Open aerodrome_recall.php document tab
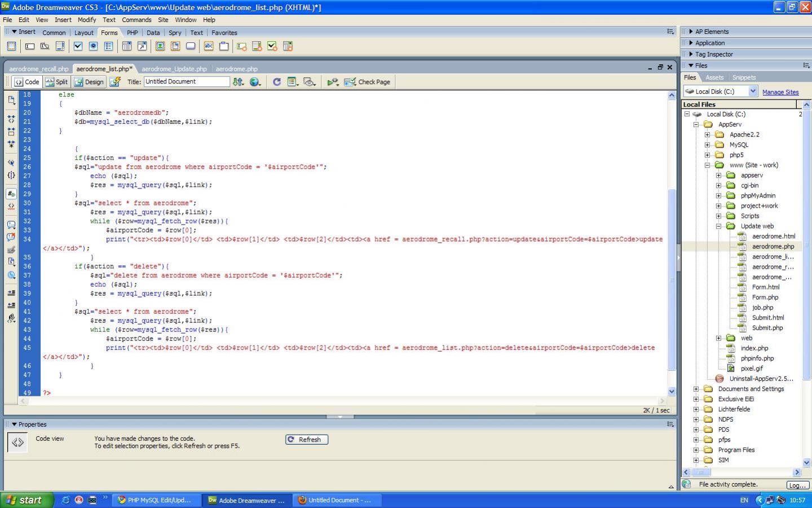812x508 pixels. click(x=39, y=69)
